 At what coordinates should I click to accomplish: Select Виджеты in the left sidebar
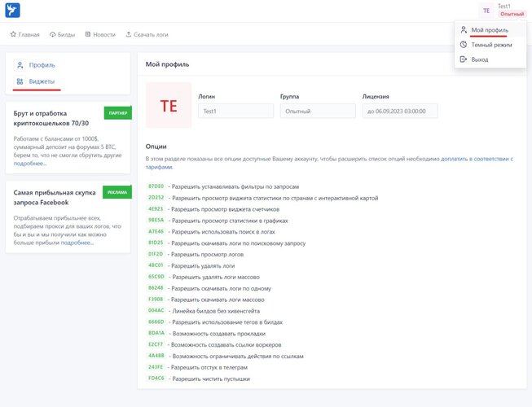point(42,81)
